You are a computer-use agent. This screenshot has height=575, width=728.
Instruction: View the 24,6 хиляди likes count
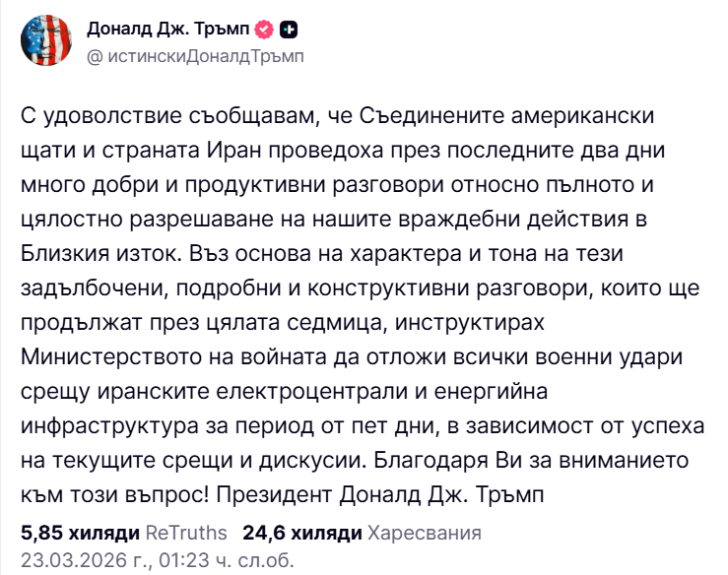coord(302,533)
